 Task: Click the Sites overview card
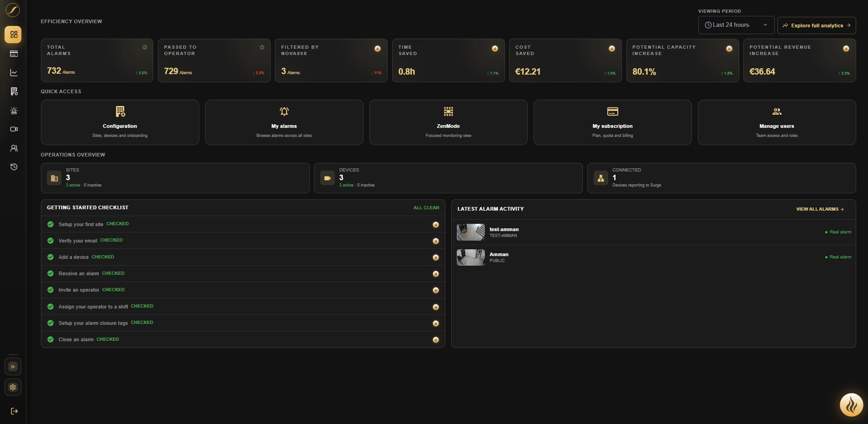(x=175, y=178)
